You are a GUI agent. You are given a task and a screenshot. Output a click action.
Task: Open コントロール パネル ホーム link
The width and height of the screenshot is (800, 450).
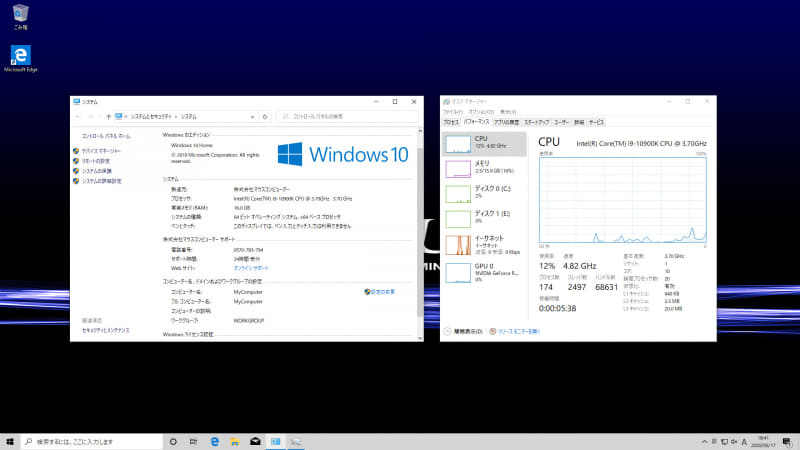(x=106, y=136)
